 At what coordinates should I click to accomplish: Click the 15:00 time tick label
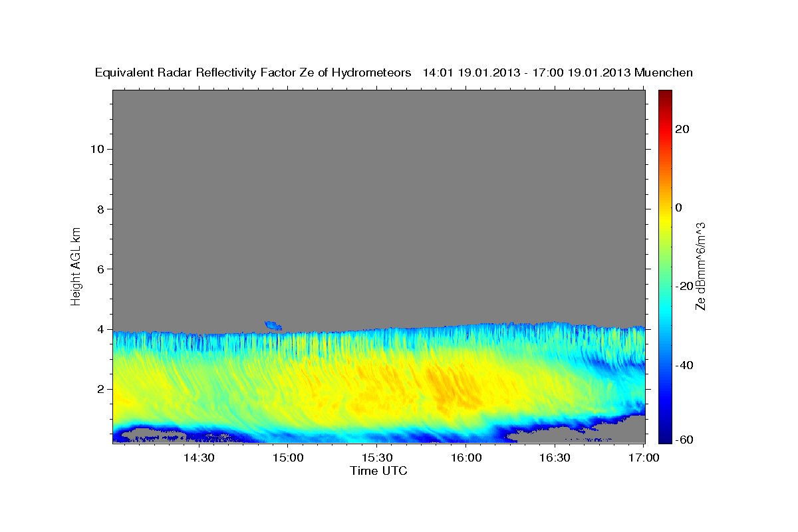click(287, 458)
